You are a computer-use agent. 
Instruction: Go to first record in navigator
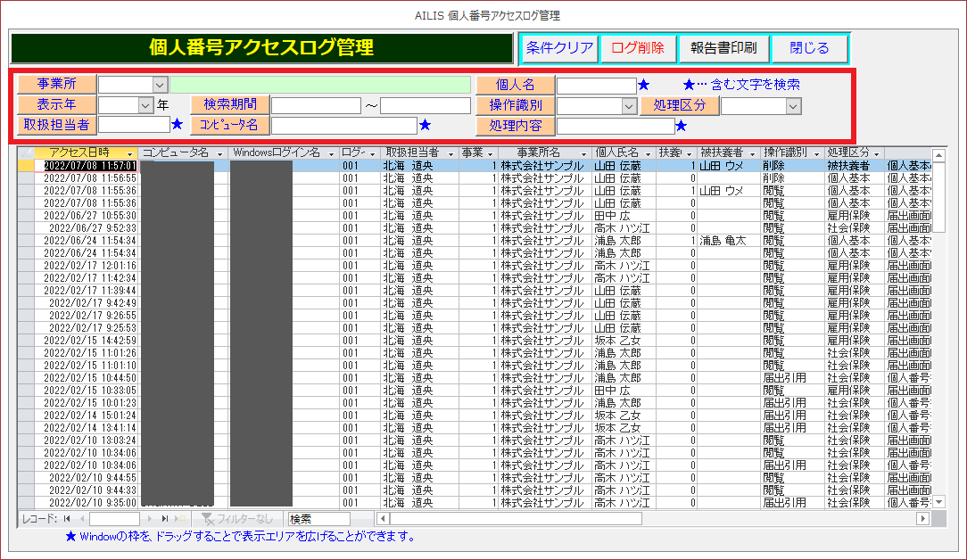click(x=67, y=518)
